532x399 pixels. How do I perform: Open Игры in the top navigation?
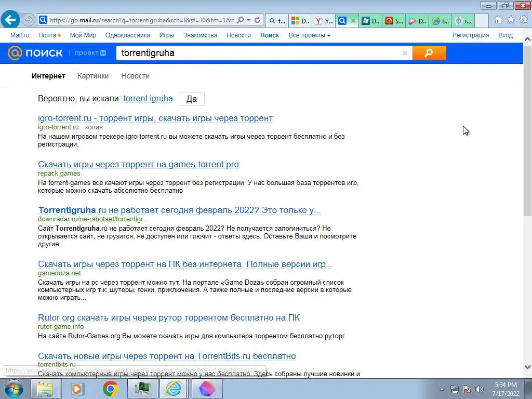(x=167, y=35)
